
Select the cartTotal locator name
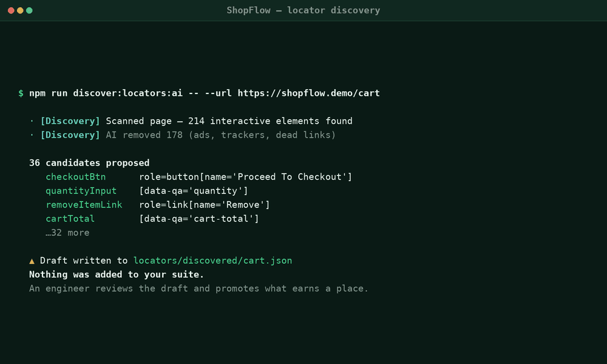[x=70, y=218]
